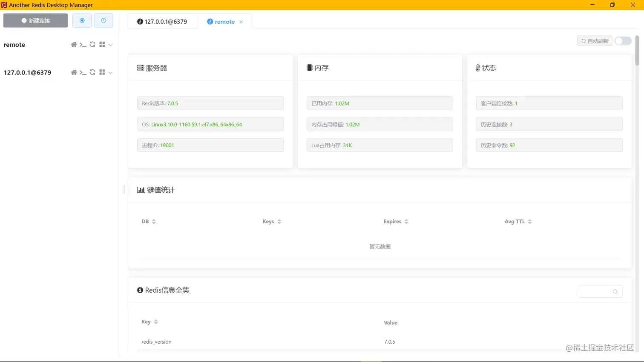
Task: Click the 进程ID 19001 field
Action: [210, 145]
